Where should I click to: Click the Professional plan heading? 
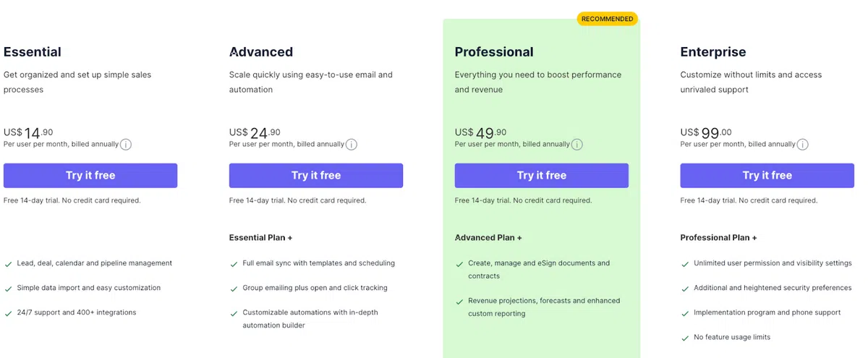coord(494,52)
